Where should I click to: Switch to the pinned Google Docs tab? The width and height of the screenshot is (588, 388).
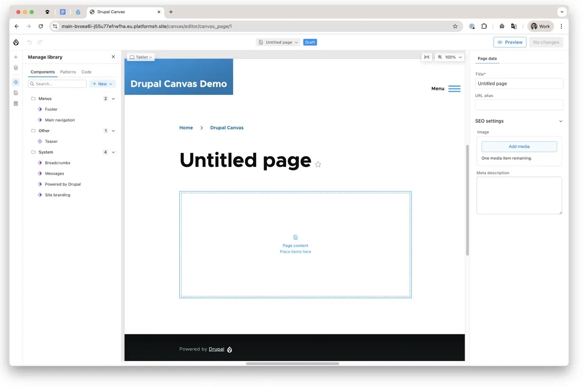[63, 12]
